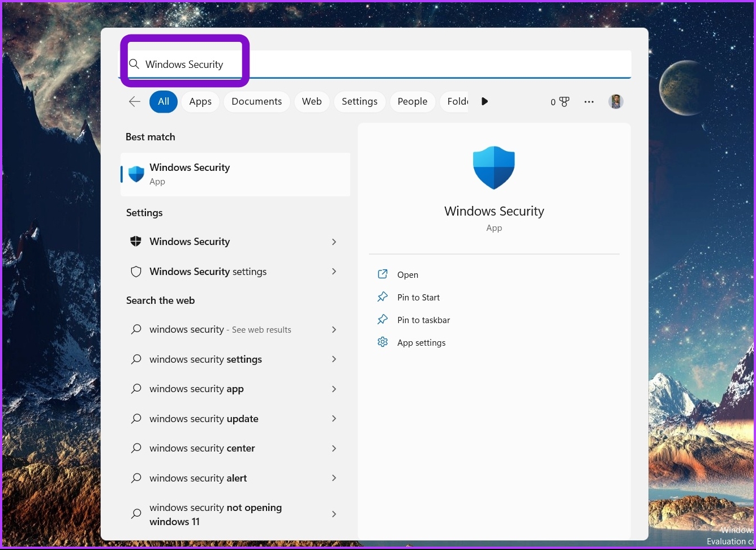Click Open in the preview pane
The height and width of the screenshot is (550, 756).
407,274
